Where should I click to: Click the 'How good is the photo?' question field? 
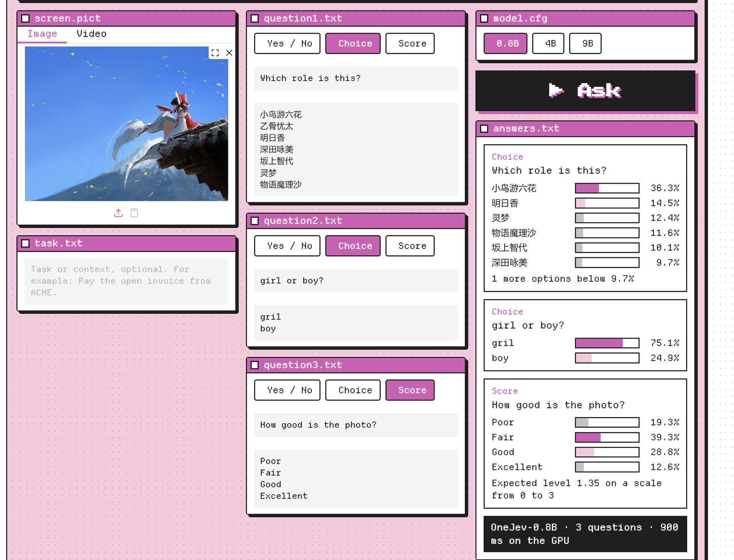[x=356, y=425]
